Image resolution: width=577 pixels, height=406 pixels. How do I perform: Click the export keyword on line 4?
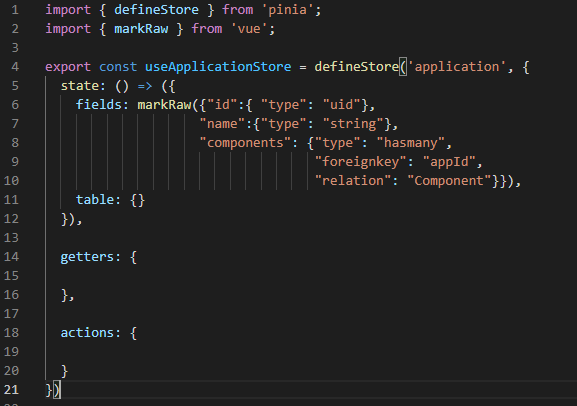point(68,67)
